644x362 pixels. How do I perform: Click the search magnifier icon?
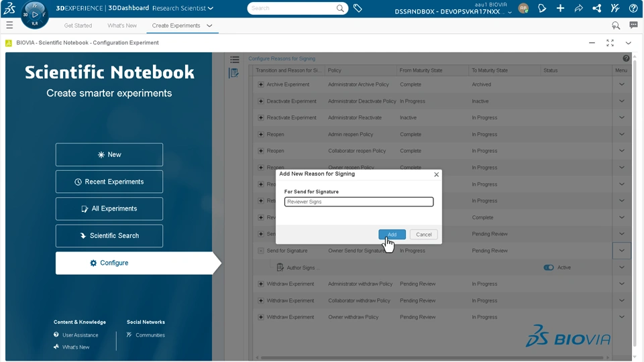[340, 8]
